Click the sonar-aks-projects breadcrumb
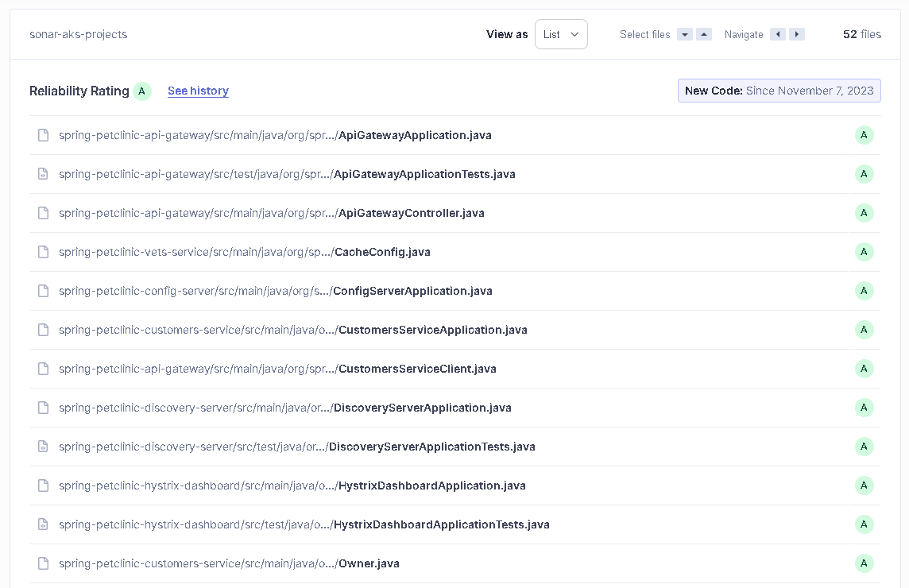Image resolution: width=909 pixels, height=588 pixels. [78, 34]
